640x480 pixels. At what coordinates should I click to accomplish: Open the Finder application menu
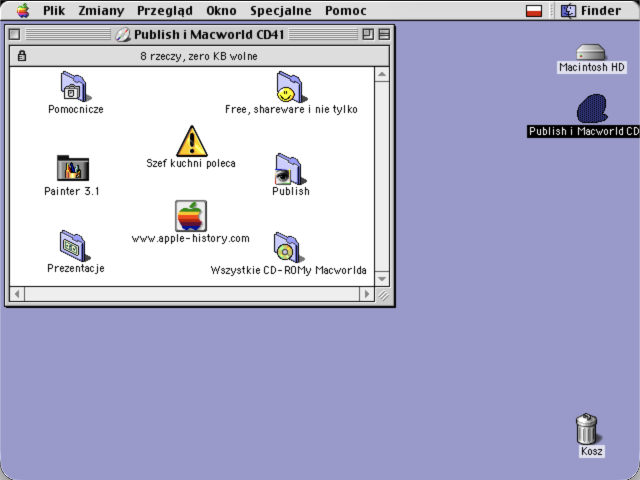coord(591,10)
